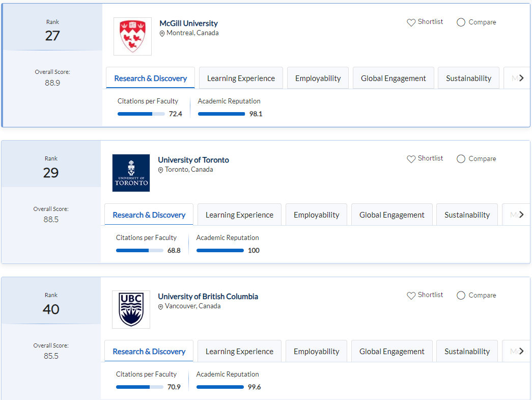Click location pin beside Vancouver, Canada
Viewport: 532px width, 400px height.
161,307
